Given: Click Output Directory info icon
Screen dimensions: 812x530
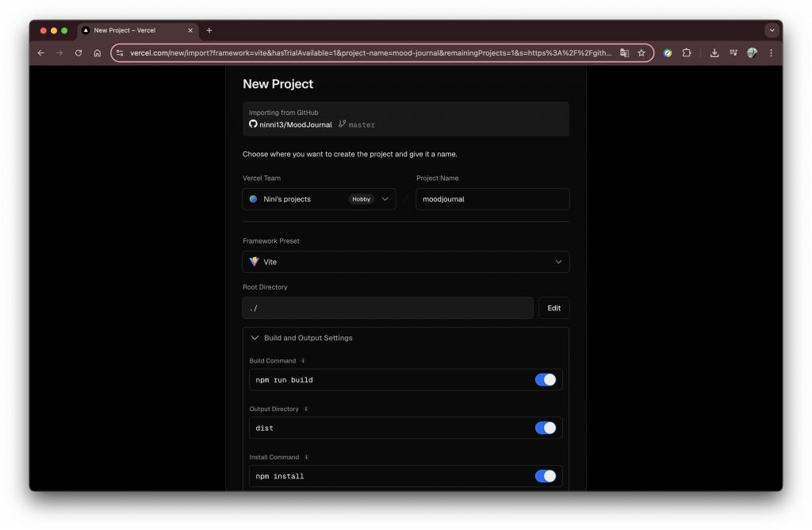Looking at the screenshot, I should click(x=305, y=409).
